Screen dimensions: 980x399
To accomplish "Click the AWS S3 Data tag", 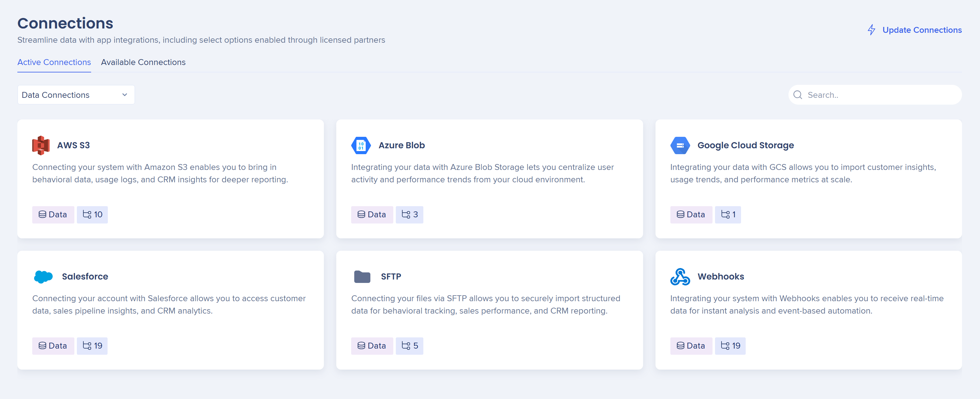I will pos(53,214).
